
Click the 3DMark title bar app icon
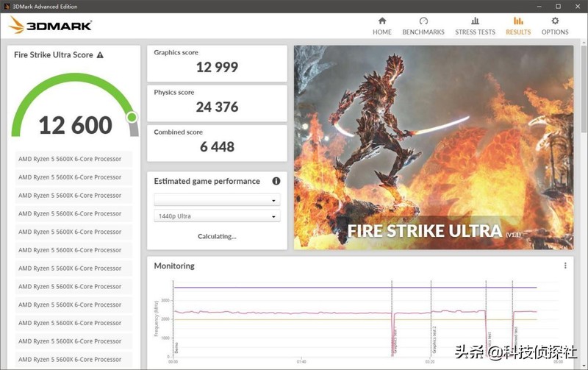pyautogui.click(x=7, y=7)
